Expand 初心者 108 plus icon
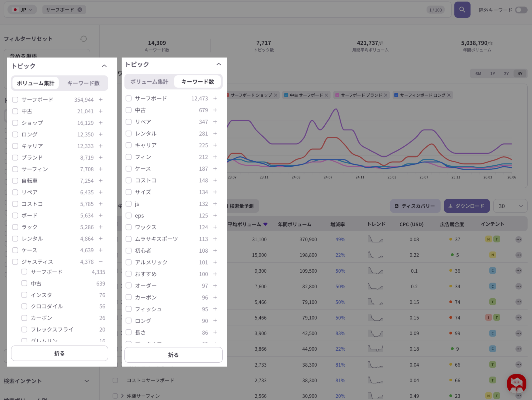The height and width of the screenshot is (400, 532). [215, 251]
